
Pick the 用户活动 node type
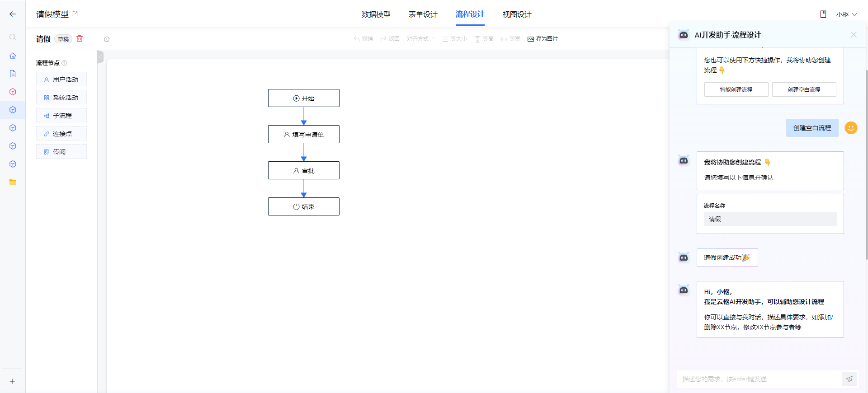(x=61, y=79)
